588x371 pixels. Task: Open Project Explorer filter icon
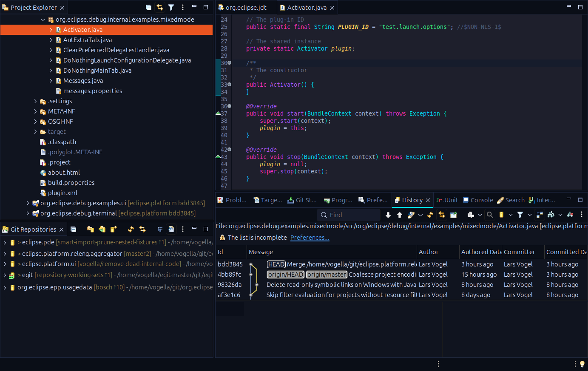point(171,7)
